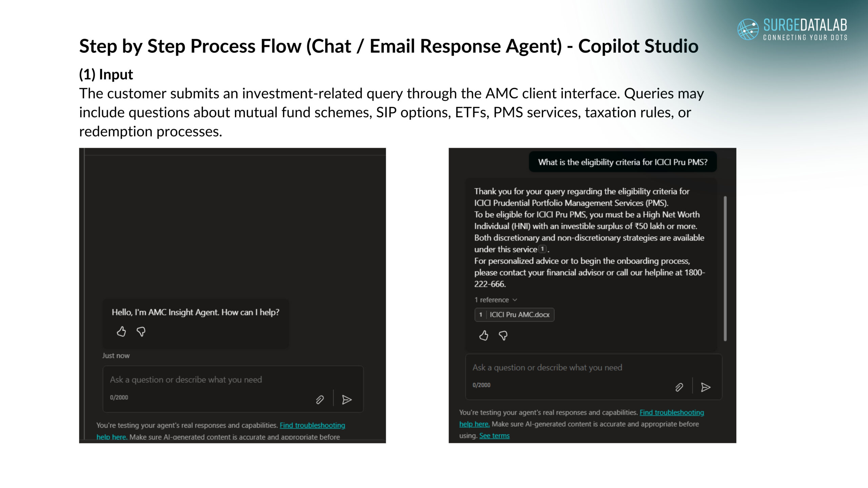
Task: Click thumbs up on the greeting message
Action: (x=121, y=331)
